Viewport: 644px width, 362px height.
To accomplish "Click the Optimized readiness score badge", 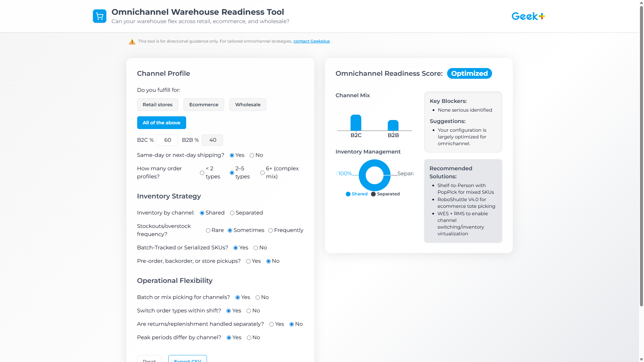I will [x=469, y=73].
